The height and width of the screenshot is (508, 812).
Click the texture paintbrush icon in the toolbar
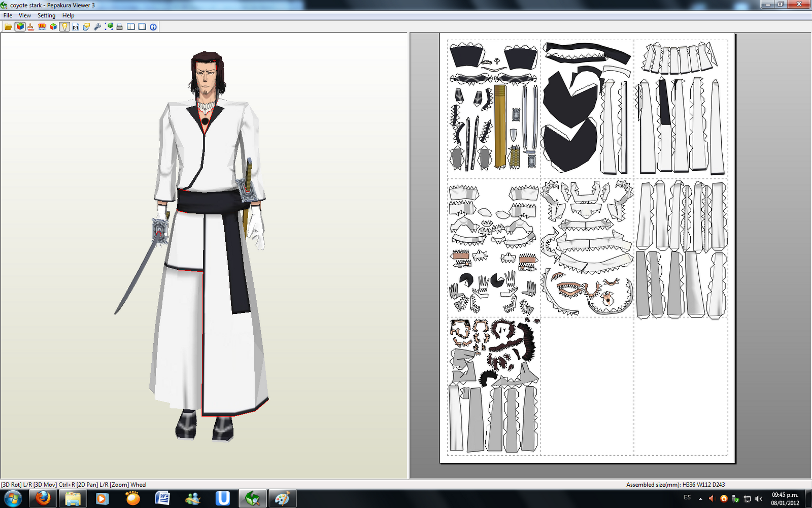[30, 26]
